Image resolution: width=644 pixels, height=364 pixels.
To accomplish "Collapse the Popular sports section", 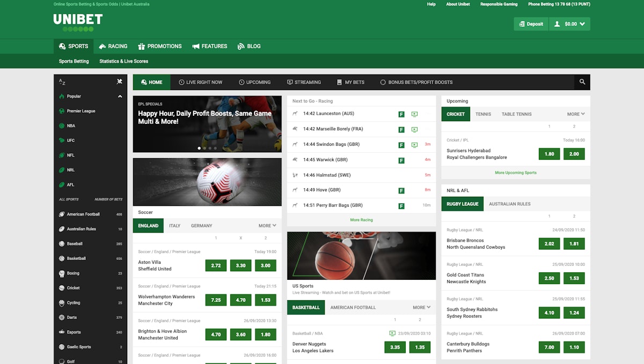I will pos(121,96).
